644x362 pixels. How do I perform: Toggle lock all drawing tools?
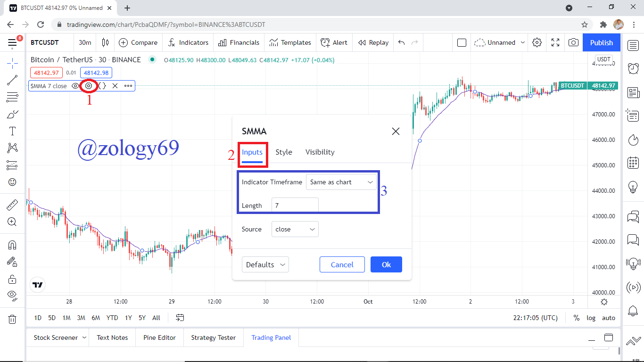(12, 279)
